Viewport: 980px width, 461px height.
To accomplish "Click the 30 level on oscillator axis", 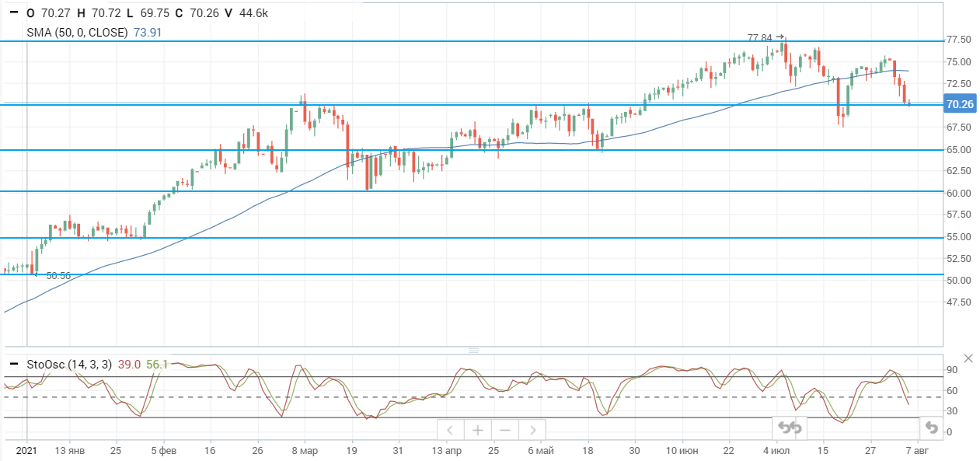I will (951, 411).
